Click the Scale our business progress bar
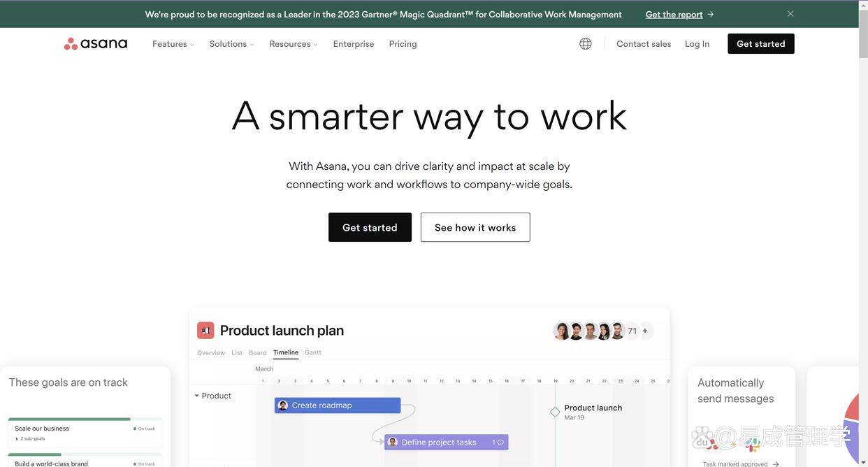This screenshot has width=868, height=467. point(85,419)
